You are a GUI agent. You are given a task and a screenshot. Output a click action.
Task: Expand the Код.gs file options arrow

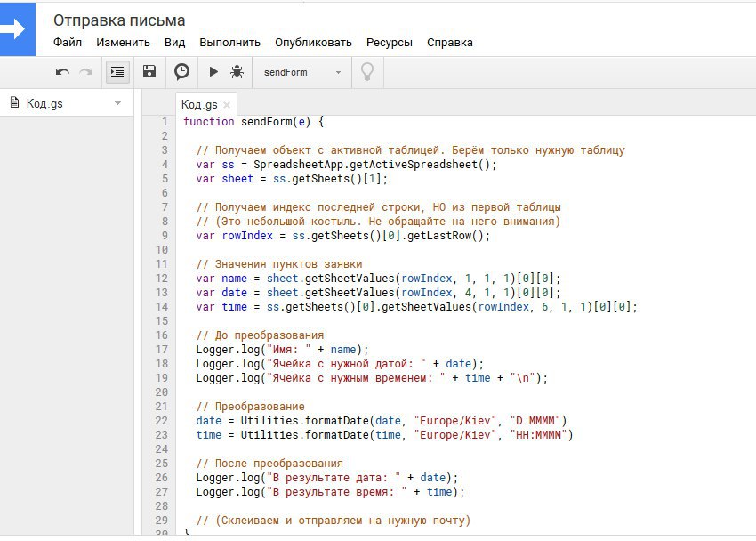point(117,104)
